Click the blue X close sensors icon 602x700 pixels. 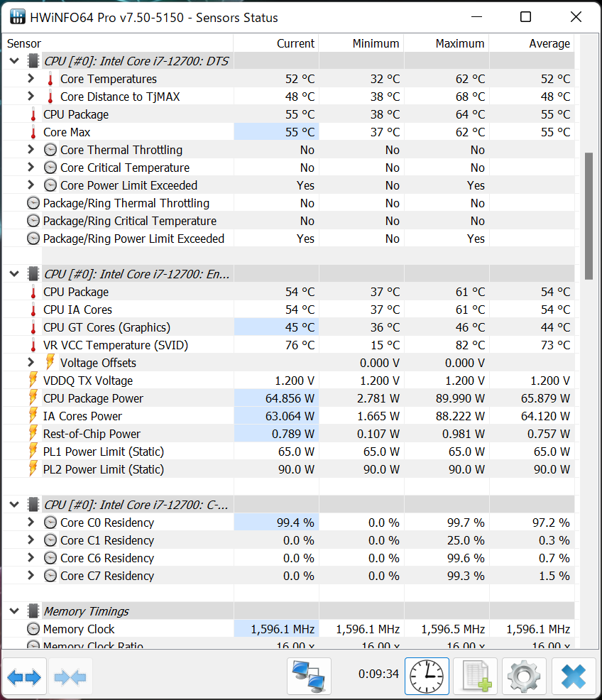tap(573, 677)
